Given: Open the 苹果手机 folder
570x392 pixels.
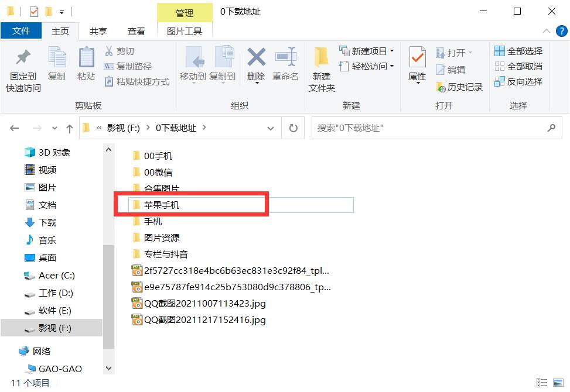Looking at the screenshot, I should [x=162, y=204].
